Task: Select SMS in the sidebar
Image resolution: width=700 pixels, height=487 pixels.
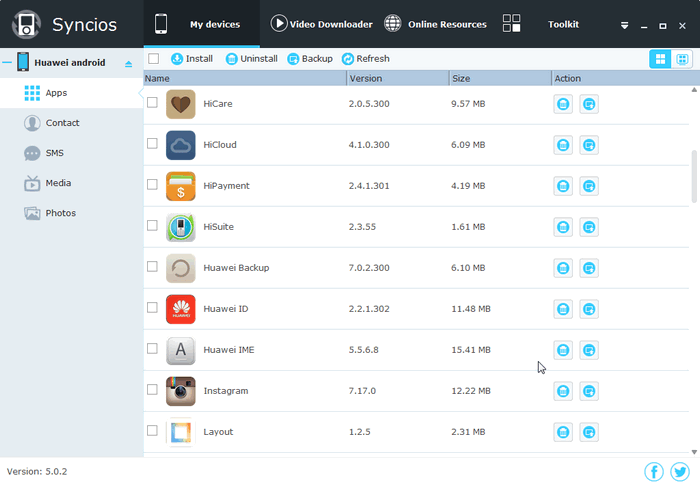Action: [71, 153]
